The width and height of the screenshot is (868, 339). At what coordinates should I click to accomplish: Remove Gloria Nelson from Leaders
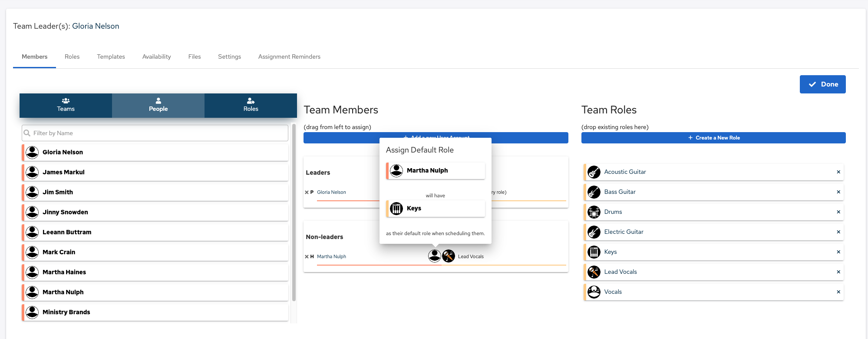pyautogui.click(x=307, y=193)
